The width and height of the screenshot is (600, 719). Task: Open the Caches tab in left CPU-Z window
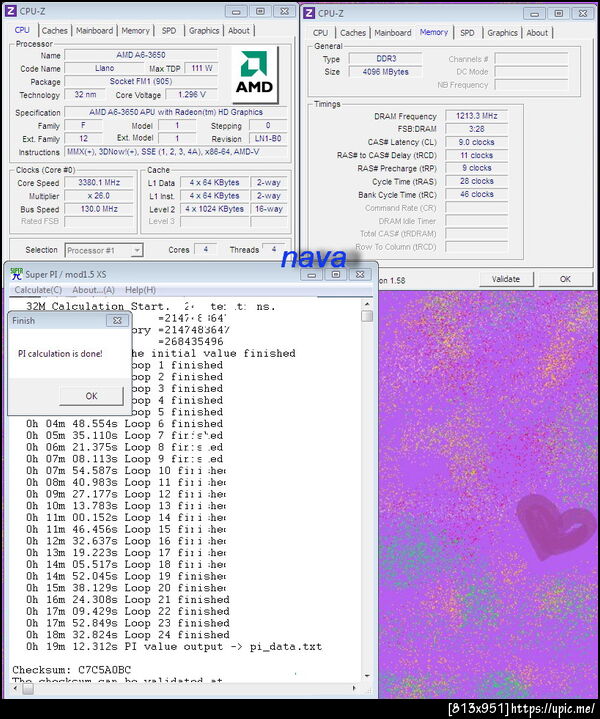[x=55, y=31]
